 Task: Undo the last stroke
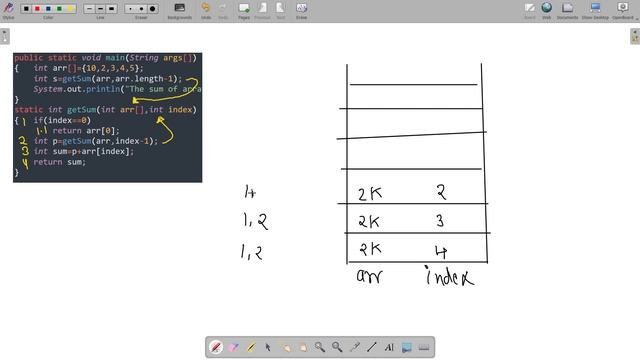[x=206, y=10]
